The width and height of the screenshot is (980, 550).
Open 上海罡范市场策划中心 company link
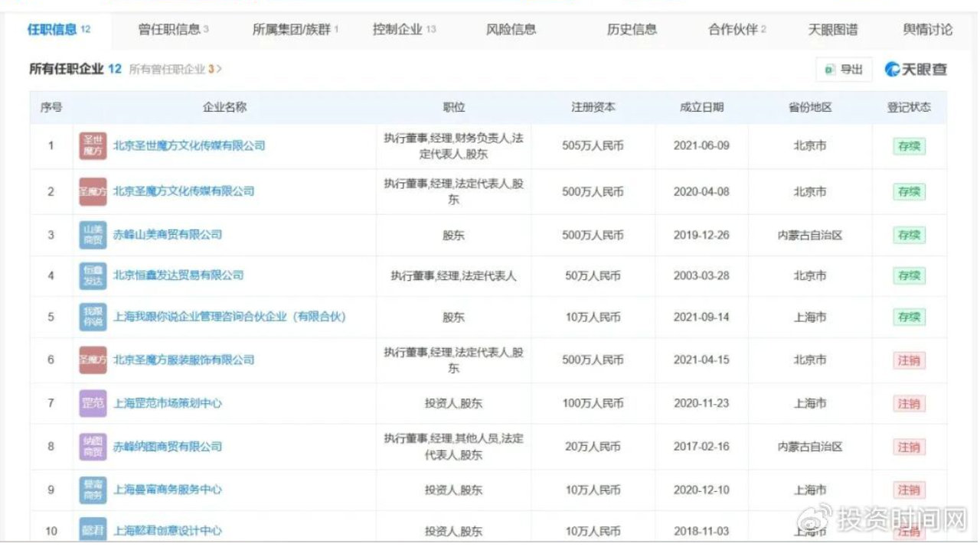[x=168, y=403]
